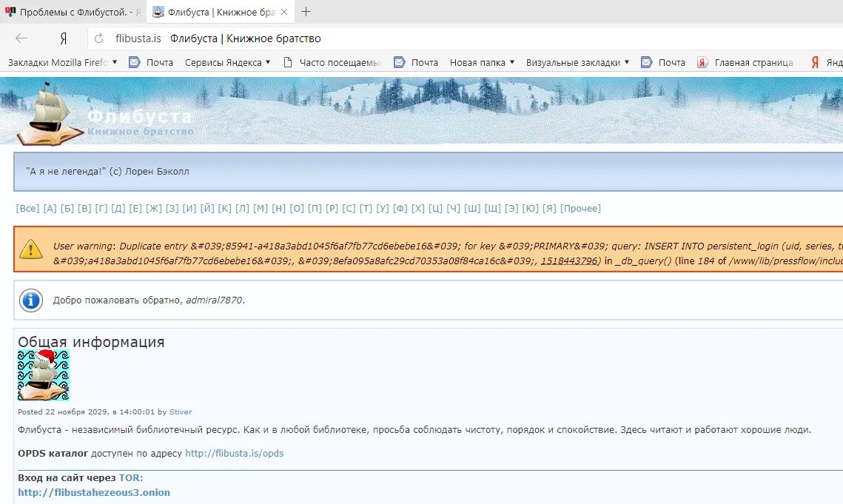The width and height of the screenshot is (843, 504).
Task: Click the yellow warning triangle icon
Action: click(x=30, y=249)
